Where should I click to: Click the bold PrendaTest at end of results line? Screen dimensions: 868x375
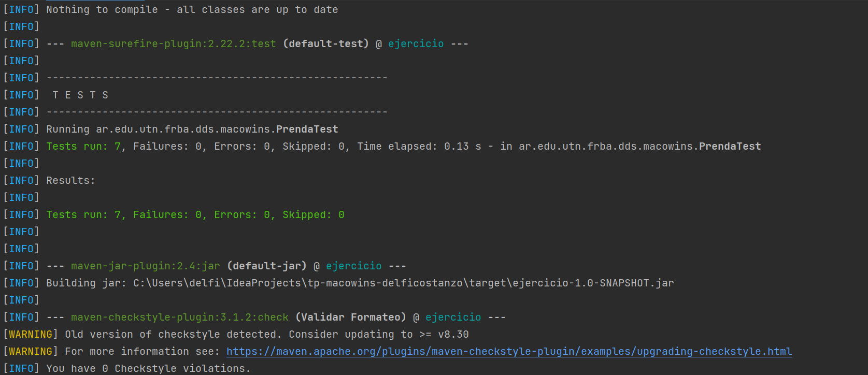[x=730, y=146]
